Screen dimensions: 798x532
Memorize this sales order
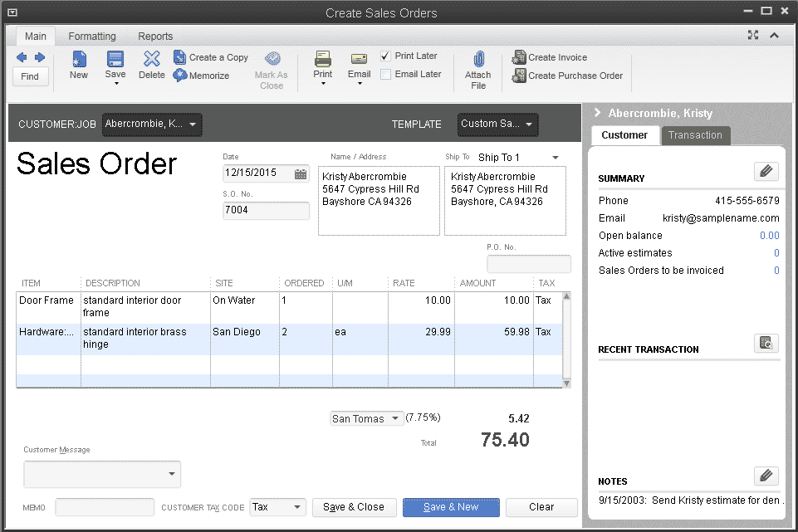tap(180, 76)
